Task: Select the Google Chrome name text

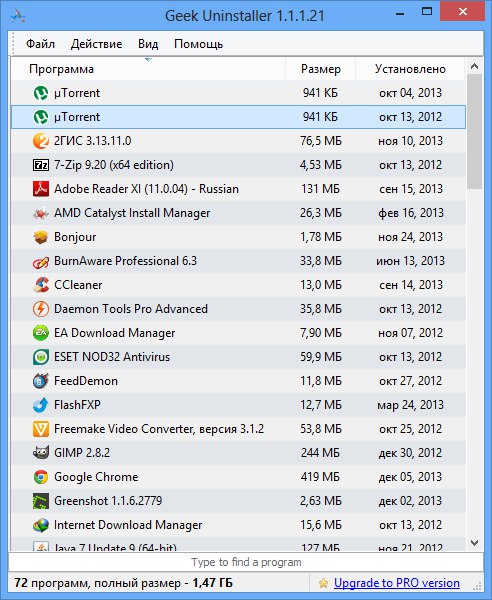Action: tap(96, 477)
